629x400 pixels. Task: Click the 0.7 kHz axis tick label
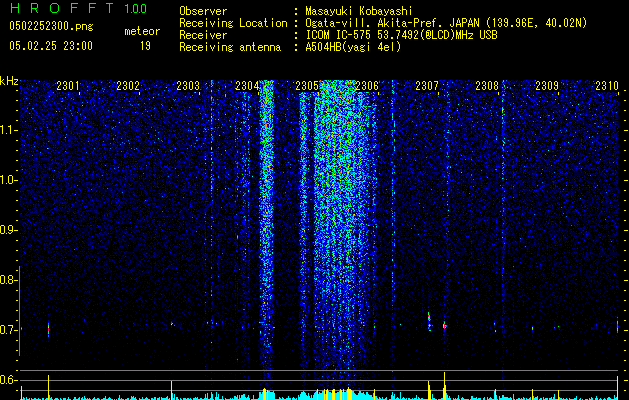[x=8, y=330]
